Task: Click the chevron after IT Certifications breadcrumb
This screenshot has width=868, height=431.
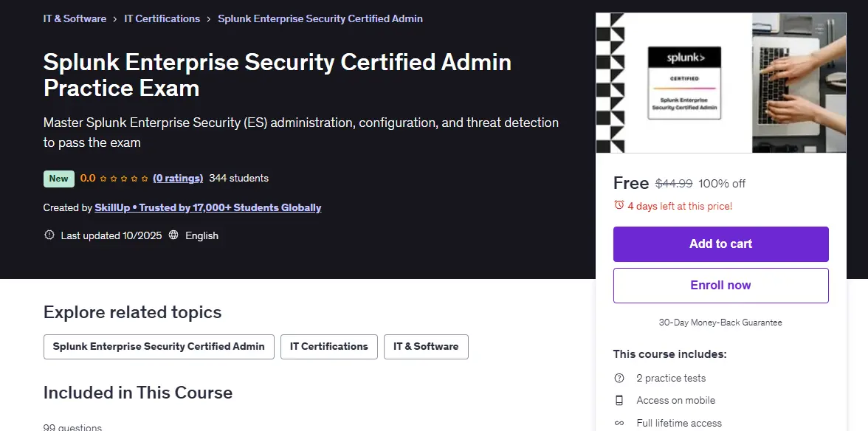Action: (x=209, y=18)
